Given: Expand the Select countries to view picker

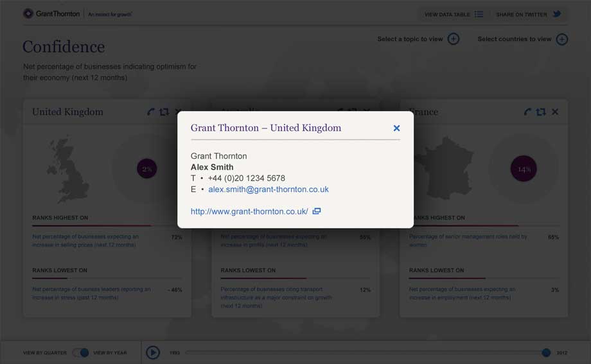Looking at the screenshot, I should tap(561, 39).
